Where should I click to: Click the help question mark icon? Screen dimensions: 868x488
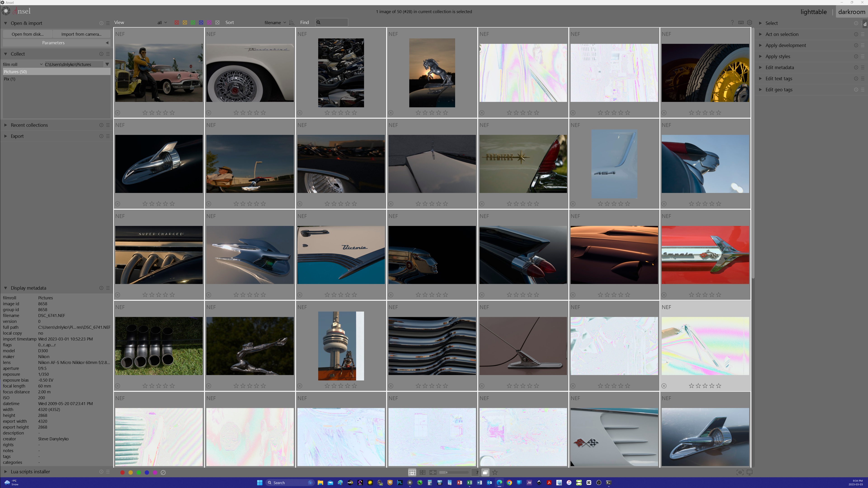(x=733, y=23)
